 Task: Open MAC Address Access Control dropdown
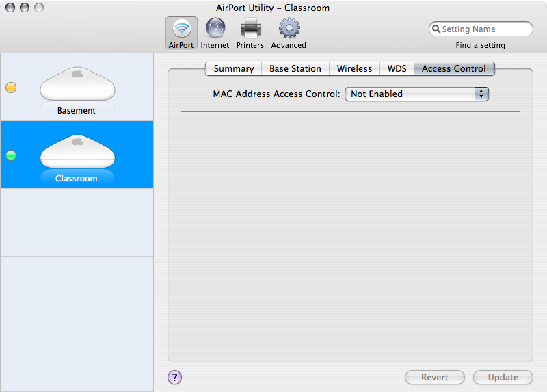pos(417,94)
